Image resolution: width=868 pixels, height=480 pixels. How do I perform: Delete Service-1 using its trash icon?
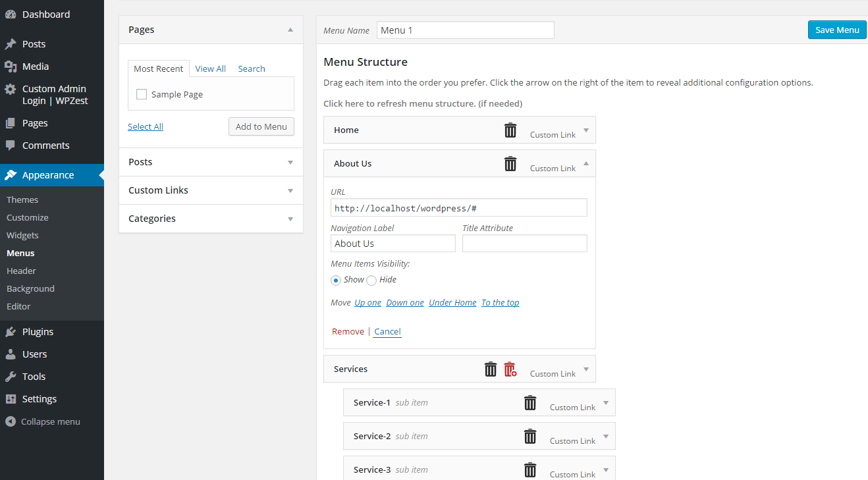[x=530, y=402]
